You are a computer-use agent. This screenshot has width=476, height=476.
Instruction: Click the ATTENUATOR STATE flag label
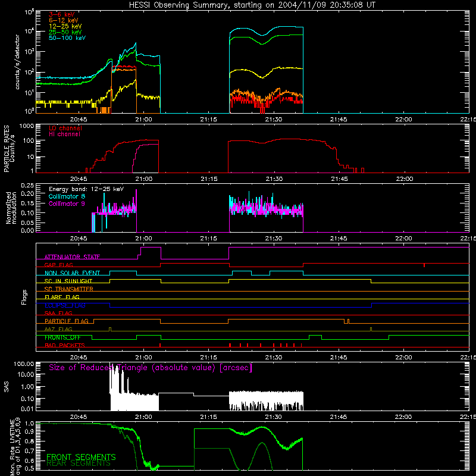coord(72,257)
